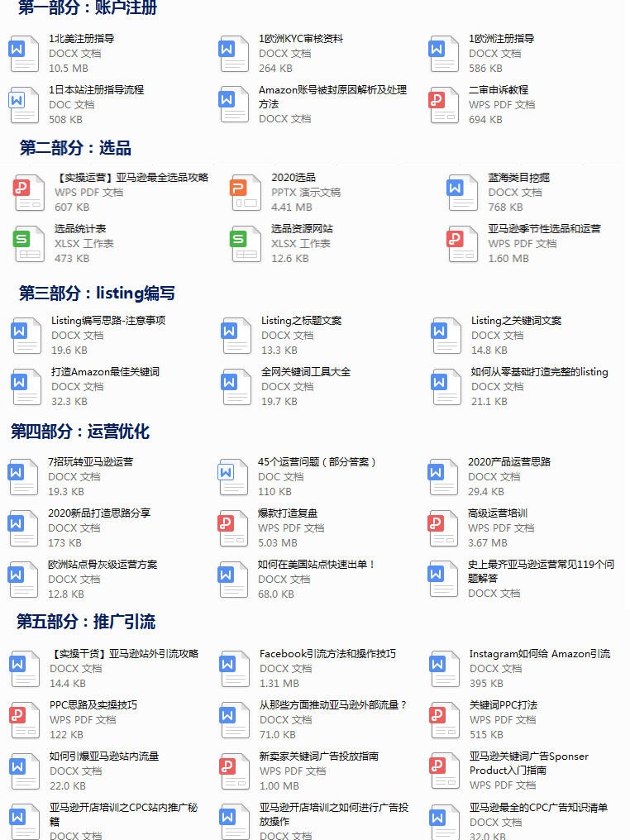Select the 蓝海类目挖掘 Word icon

(x=462, y=193)
